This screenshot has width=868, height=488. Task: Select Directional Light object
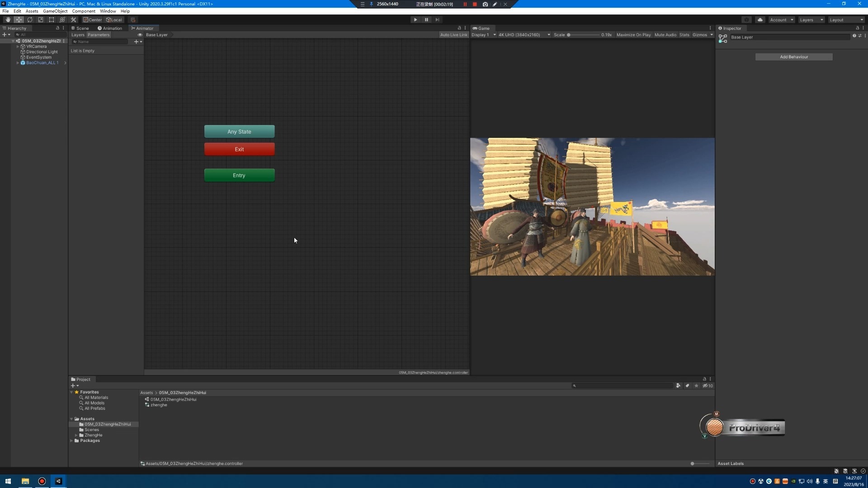click(x=42, y=52)
